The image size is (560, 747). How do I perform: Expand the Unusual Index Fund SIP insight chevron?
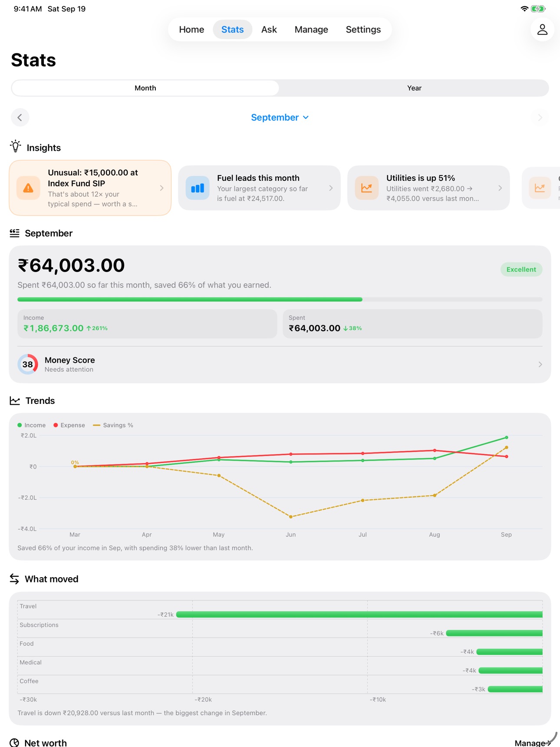(x=161, y=188)
